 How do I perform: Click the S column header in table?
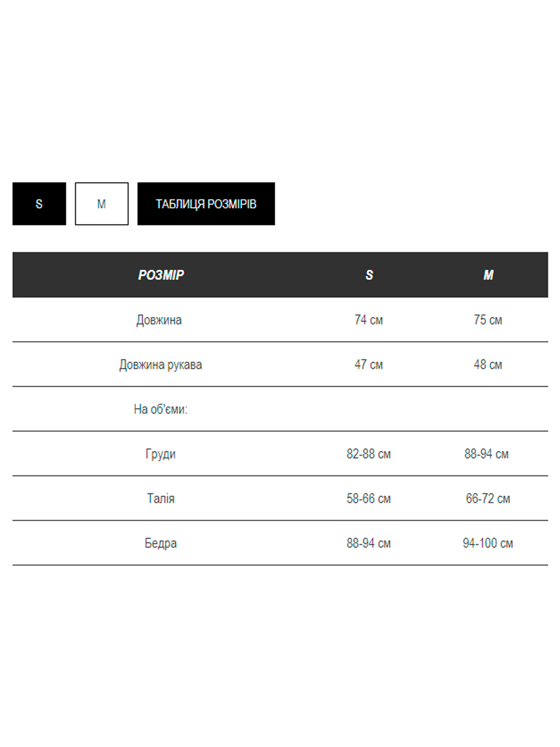(x=369, y=275)
